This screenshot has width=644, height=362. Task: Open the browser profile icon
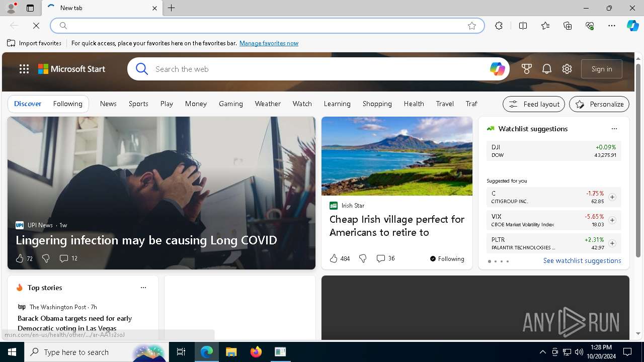click(x=11, y=8)
